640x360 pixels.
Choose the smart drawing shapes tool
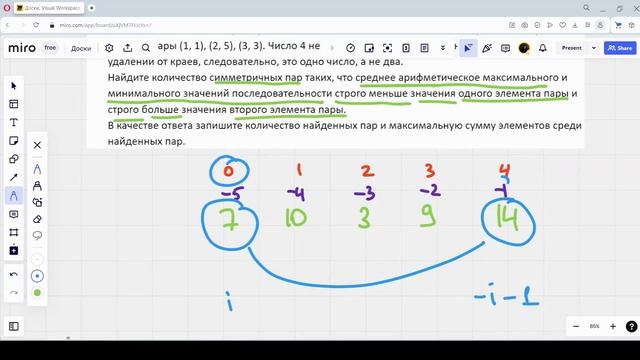37,202
